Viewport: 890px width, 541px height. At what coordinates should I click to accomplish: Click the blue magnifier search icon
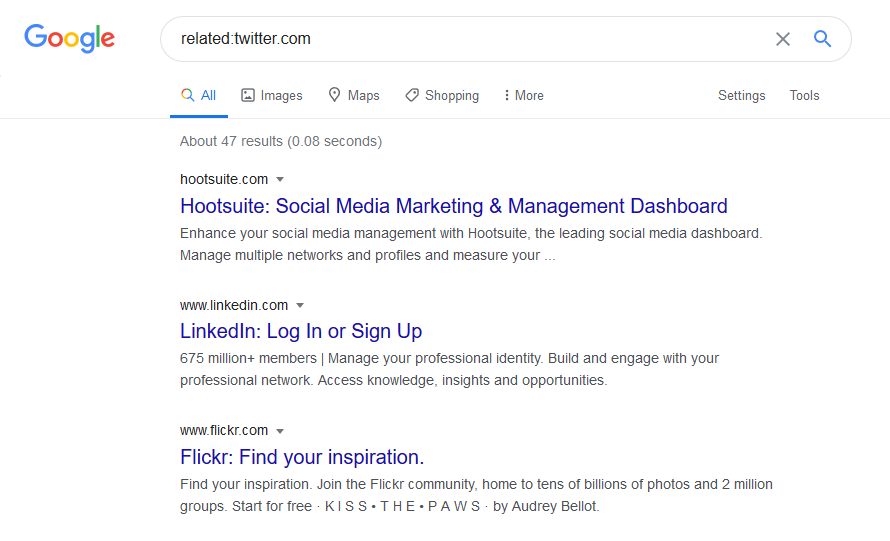point(822,39)
